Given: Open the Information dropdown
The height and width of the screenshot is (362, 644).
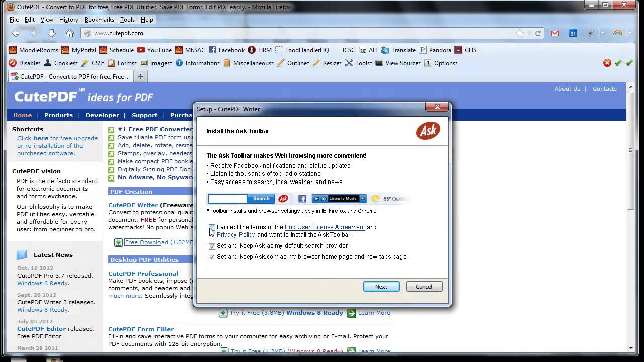Looking at the screenshot, I should 198,63.
